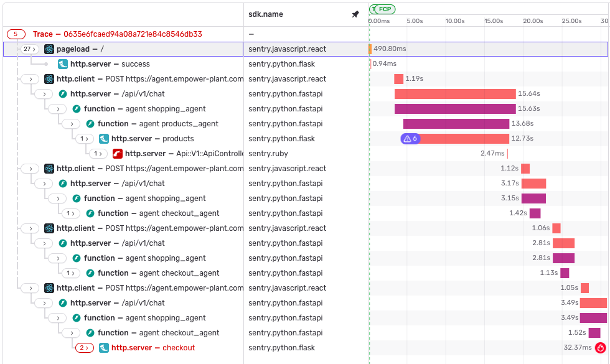Open the issues badge showing 6 on products bar
Screen dimensions: 610x364
410,138
